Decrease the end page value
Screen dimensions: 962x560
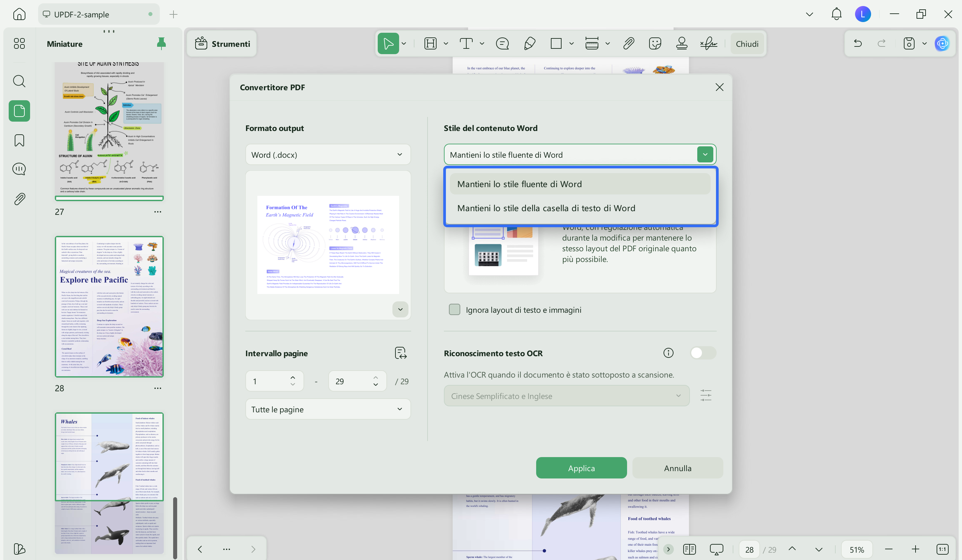point(376,385)
